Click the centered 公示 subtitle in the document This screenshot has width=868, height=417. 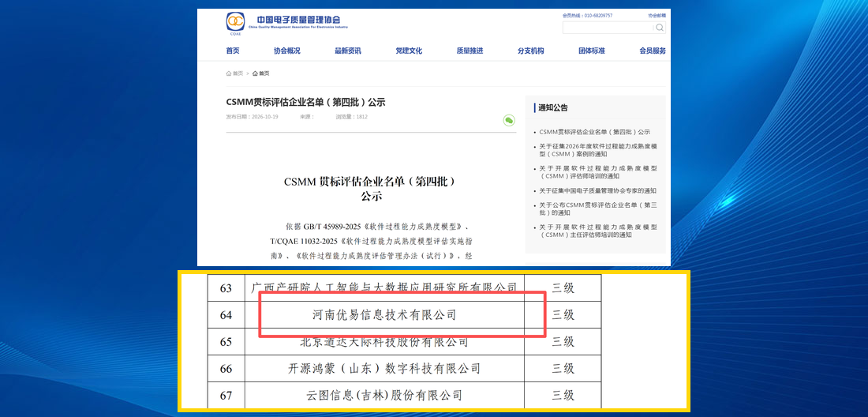click(372, 196)
